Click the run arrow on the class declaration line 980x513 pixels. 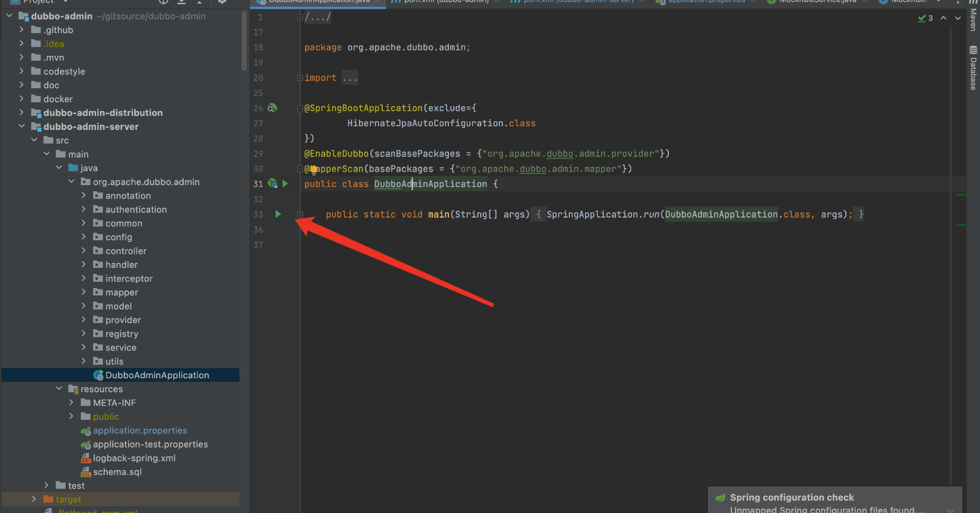point(285,183)
